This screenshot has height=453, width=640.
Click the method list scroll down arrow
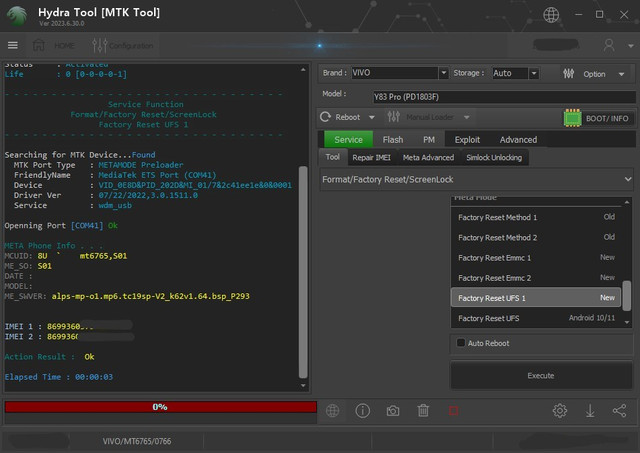coord(627,322)
